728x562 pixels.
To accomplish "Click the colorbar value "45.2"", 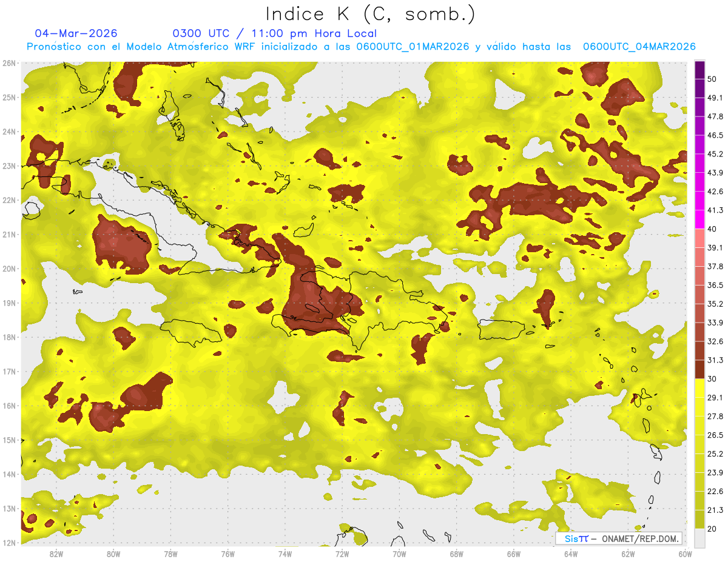I will pos(715,154).
